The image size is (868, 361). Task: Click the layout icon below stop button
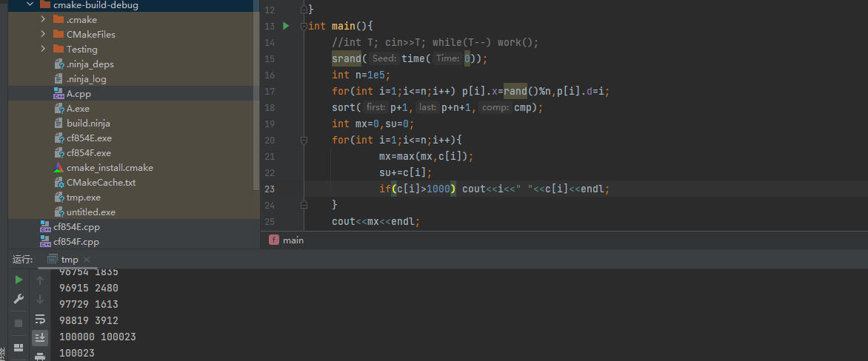coord(19,347)
